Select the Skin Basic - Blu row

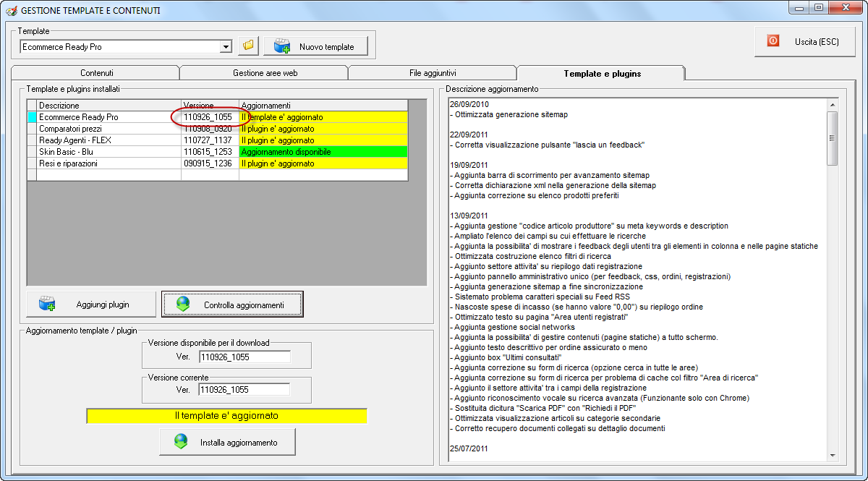coord(109,152)
